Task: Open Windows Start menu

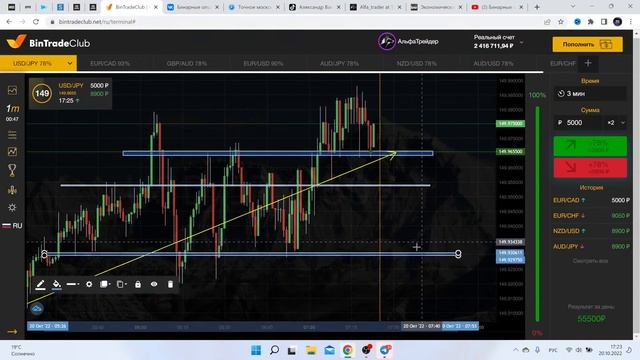Action: [x=256, y=350]
